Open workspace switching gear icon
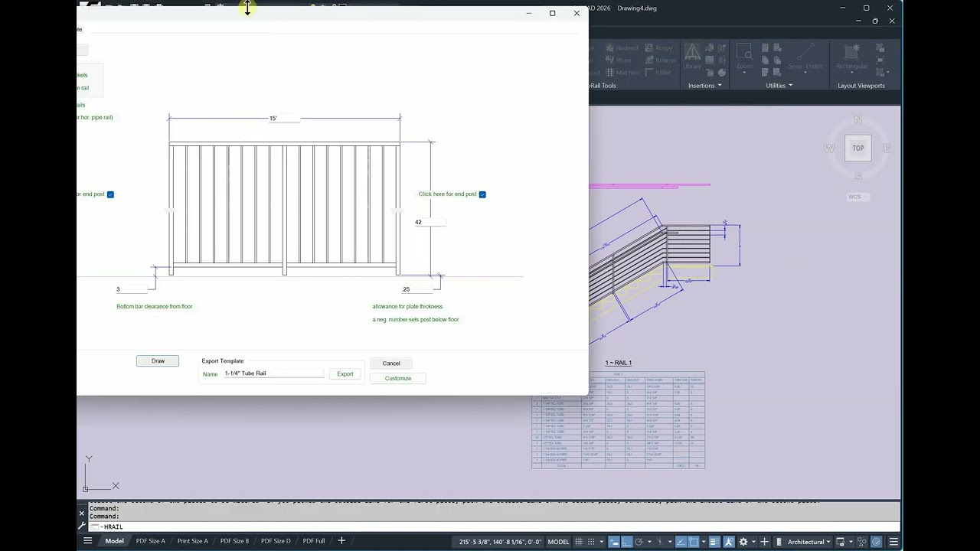 click(743, 542)
